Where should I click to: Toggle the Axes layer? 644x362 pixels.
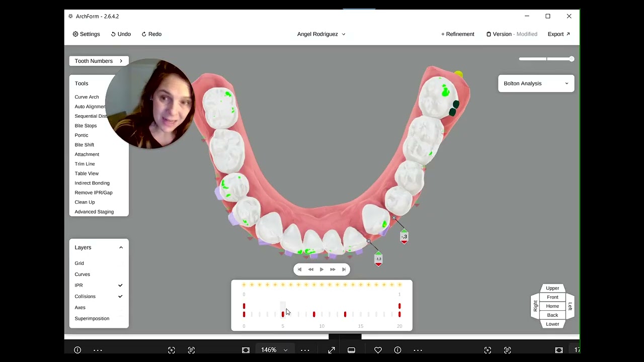pyautogui.click(x=99, y=308)
